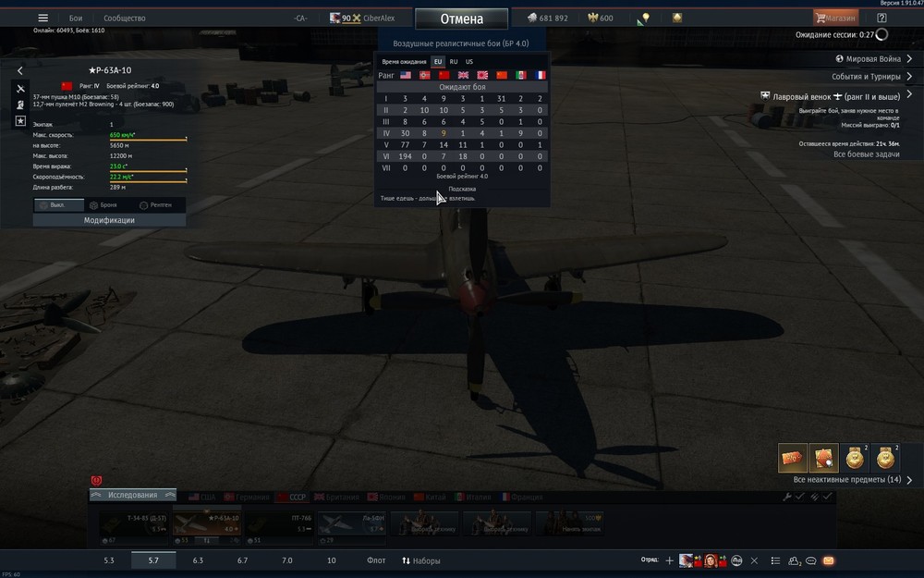Select the 5.3 preset tab

(x=109, y=560)
